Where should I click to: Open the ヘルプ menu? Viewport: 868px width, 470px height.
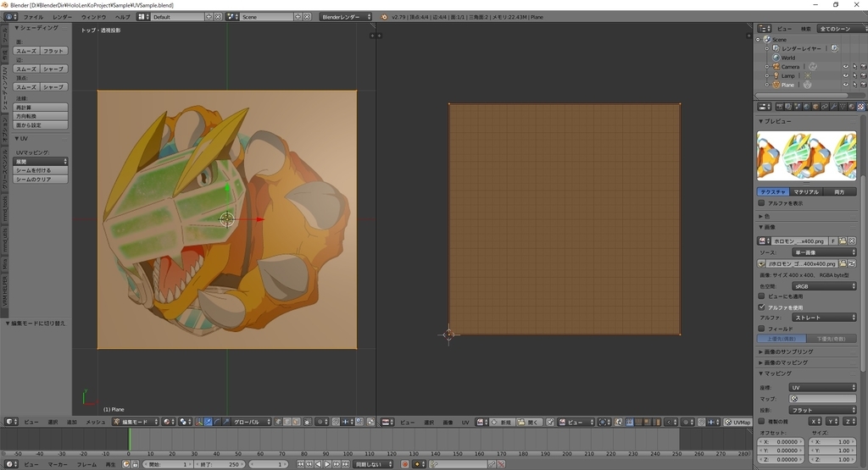[122, 17]
